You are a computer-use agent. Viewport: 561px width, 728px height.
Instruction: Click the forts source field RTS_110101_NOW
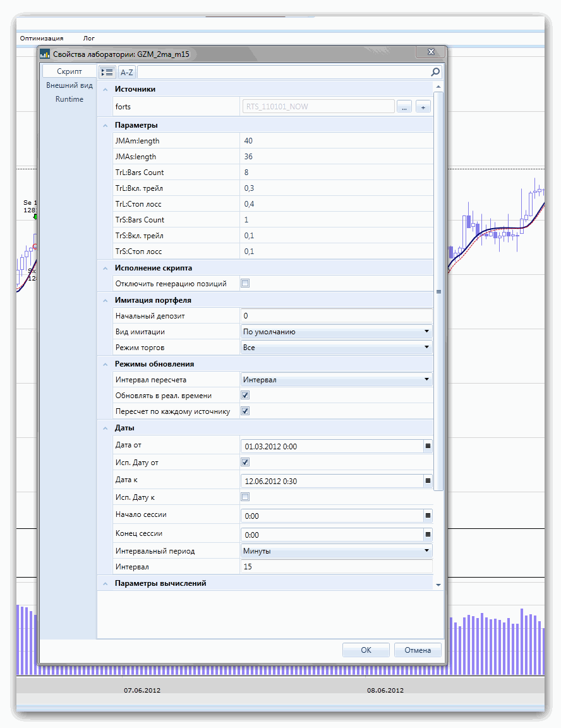[318, 107]
